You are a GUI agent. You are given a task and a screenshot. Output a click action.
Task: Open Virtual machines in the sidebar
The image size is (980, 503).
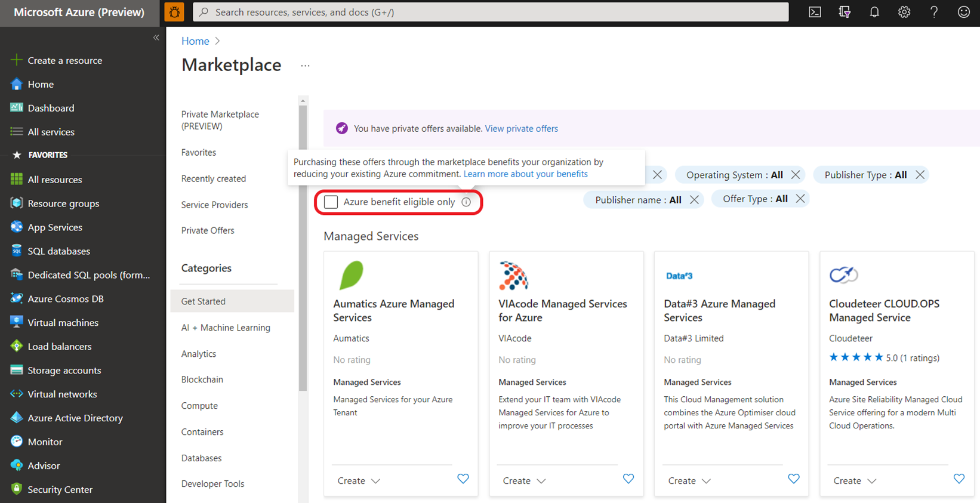tap(63, 323)
